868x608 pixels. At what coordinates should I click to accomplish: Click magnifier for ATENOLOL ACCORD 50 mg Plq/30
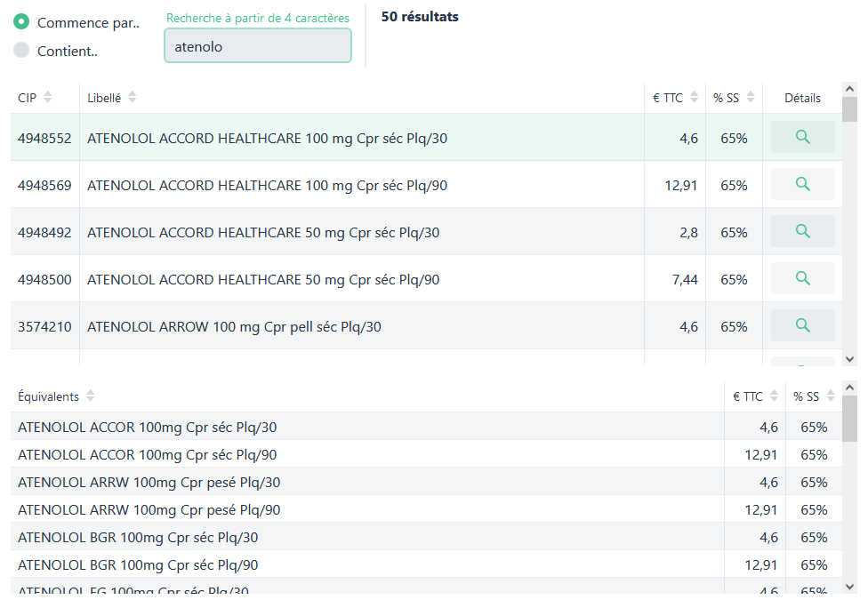802,231
